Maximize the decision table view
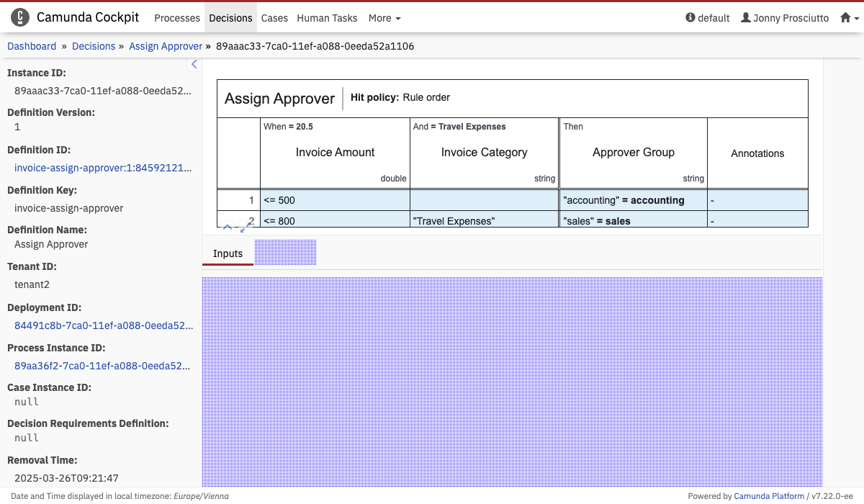The image size is (864, 504). click(x=246, y=228)
